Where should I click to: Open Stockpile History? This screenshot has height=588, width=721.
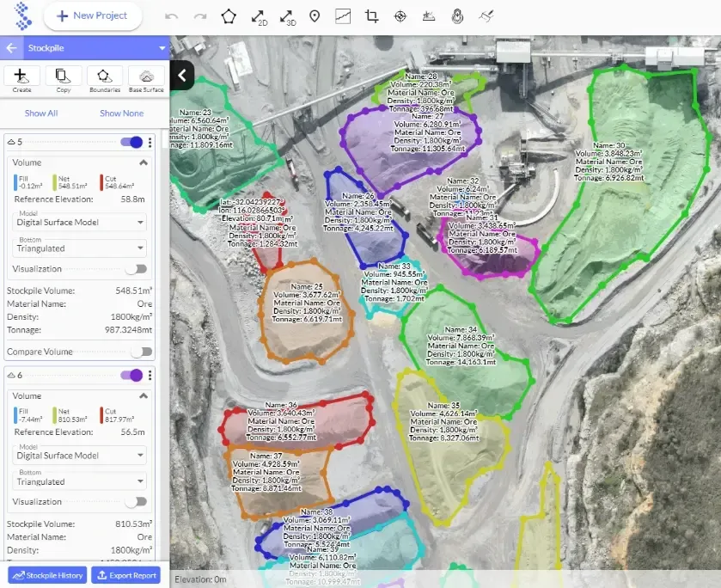[47, 575]
